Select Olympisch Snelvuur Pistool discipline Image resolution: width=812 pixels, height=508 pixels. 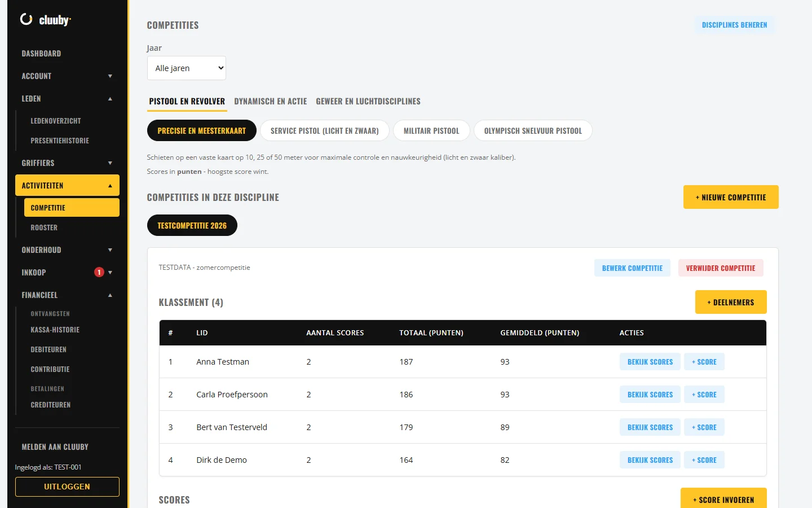pos(533,130)
